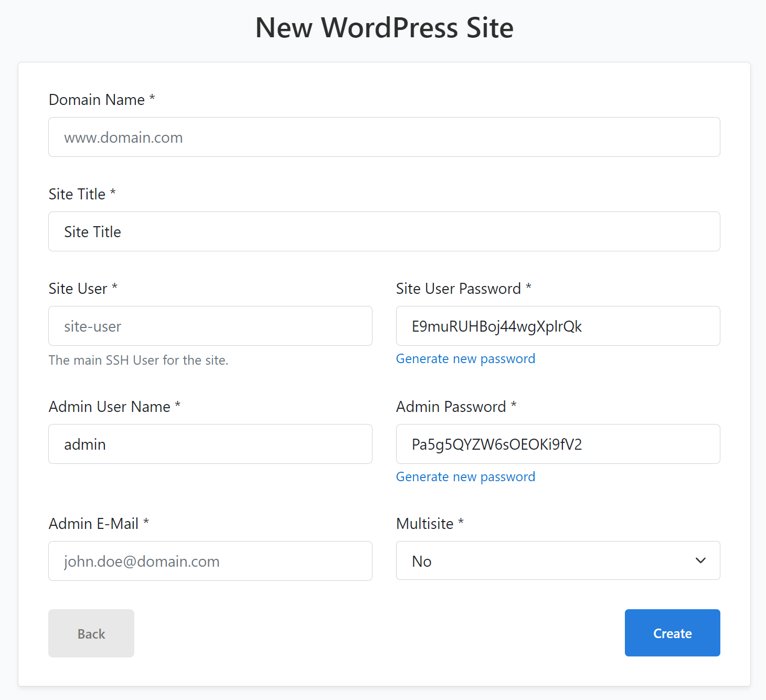Click the 'Domain Name *' label

[102, 100]
